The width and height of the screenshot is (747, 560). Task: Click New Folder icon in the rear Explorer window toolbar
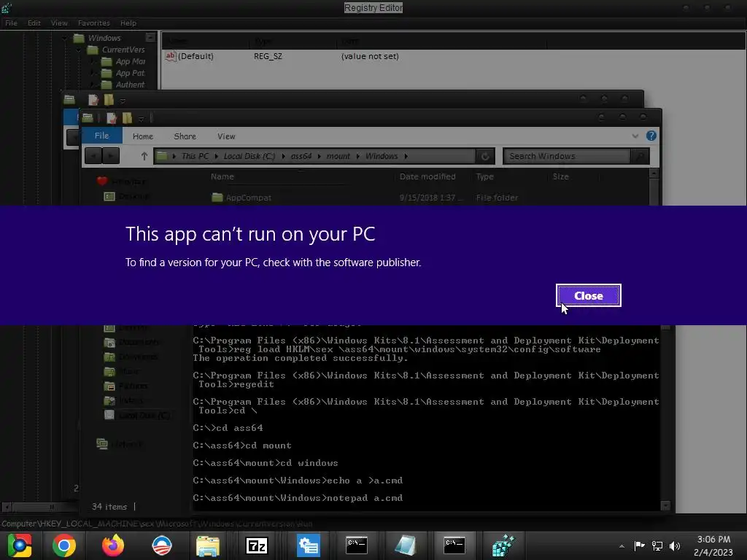[109, 100]
